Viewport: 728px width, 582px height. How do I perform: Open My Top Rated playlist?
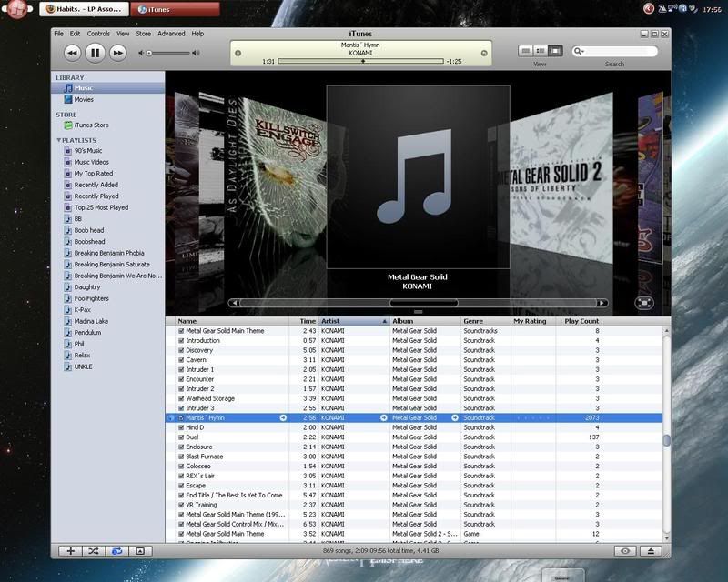click(x=107, y=174)
